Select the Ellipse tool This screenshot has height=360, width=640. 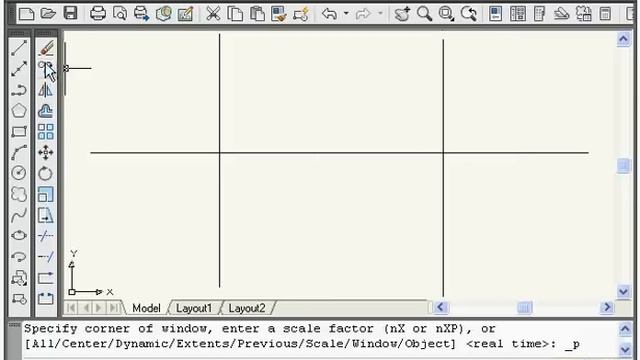pyautogui.click(x=19, y=236)
